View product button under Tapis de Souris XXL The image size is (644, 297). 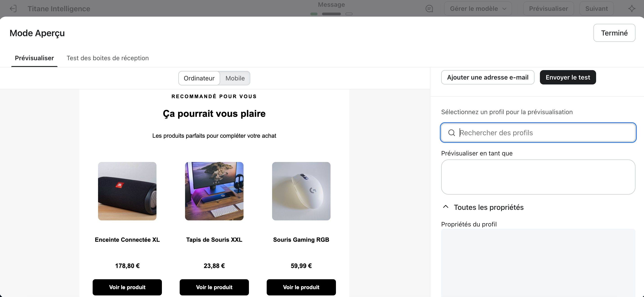click(x=214, y=287)
